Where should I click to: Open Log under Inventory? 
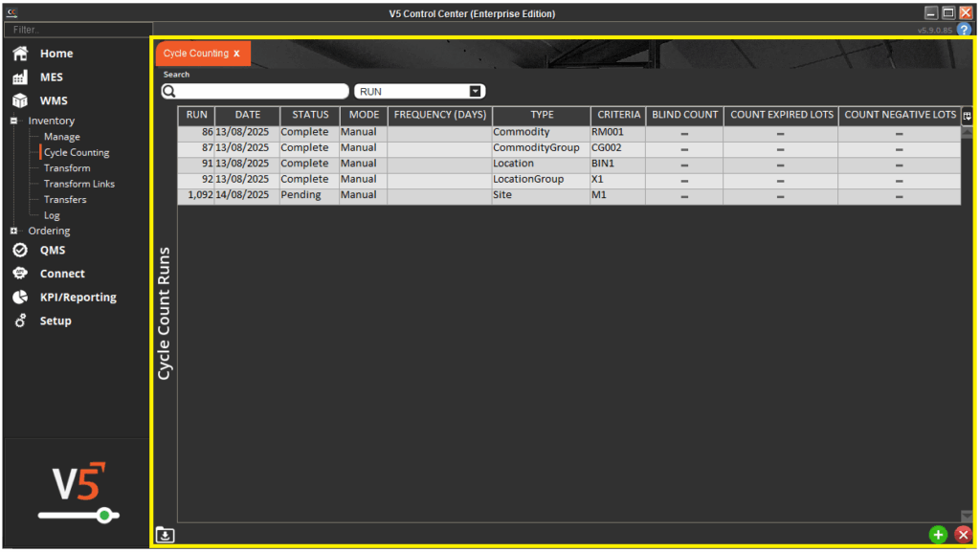coord(52,215)
